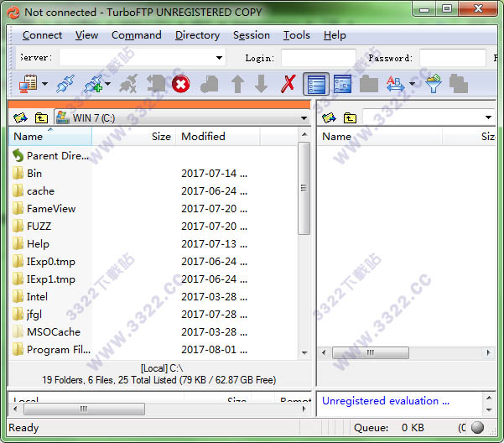This screenshot has height=443, width=504.
Task: Click log pane scroll up arrow
Action: pos(489,398)
